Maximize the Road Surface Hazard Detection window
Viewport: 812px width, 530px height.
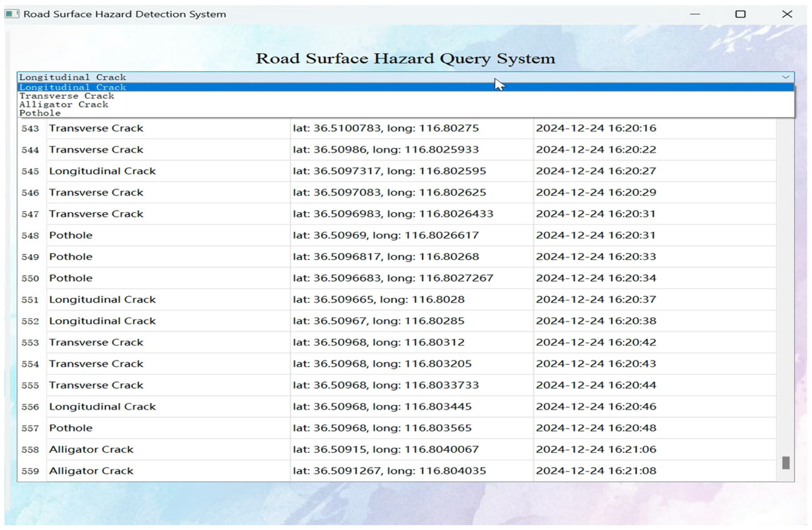click(x=740, y=14)
